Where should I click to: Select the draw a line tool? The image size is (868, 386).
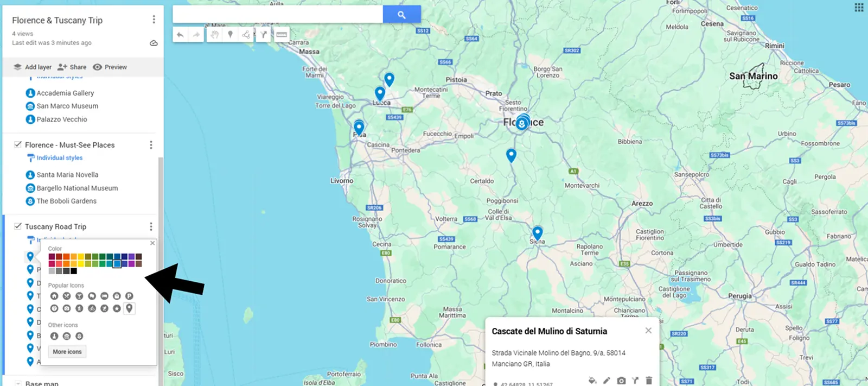tap(246, 35)
